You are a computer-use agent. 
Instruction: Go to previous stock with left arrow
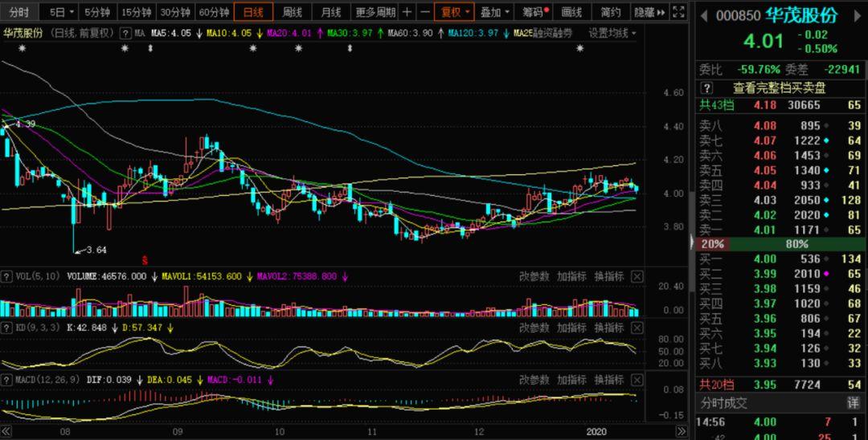click(x=703, y=15)
